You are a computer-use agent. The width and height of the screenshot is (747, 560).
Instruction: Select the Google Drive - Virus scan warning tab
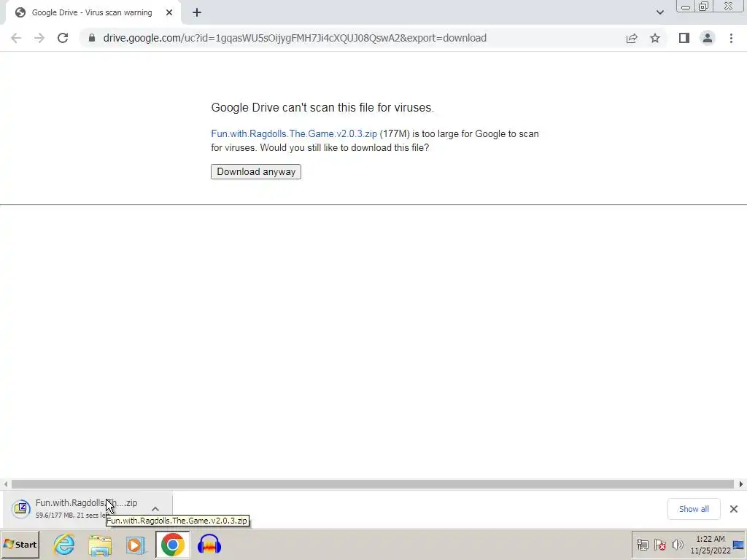[93, 12]
